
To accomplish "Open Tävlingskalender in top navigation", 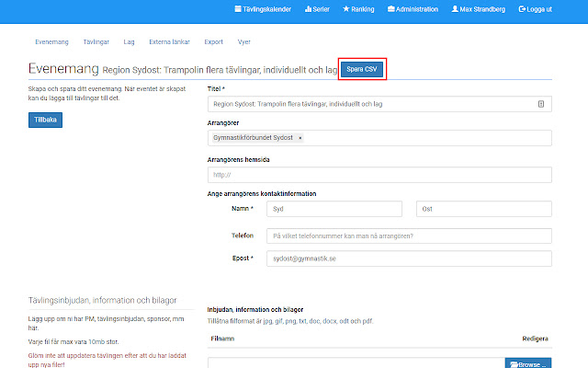I will (263, 9).
